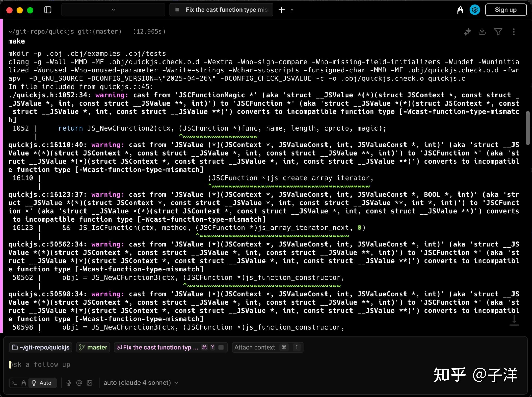Toggle the sidebar panel icon
This screenshot has height=397, width=532.
click(x=48, y=10)
